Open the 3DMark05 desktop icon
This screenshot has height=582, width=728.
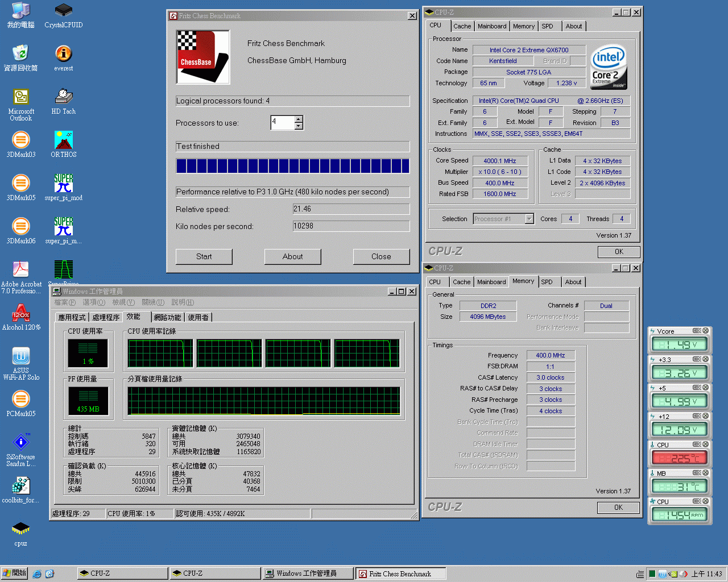click(x=21, y=188)
